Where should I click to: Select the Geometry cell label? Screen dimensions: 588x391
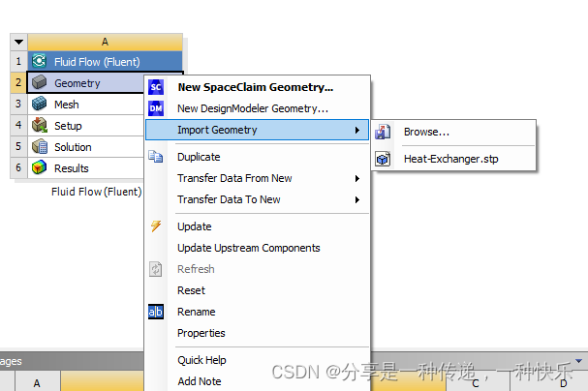[77, 83]
